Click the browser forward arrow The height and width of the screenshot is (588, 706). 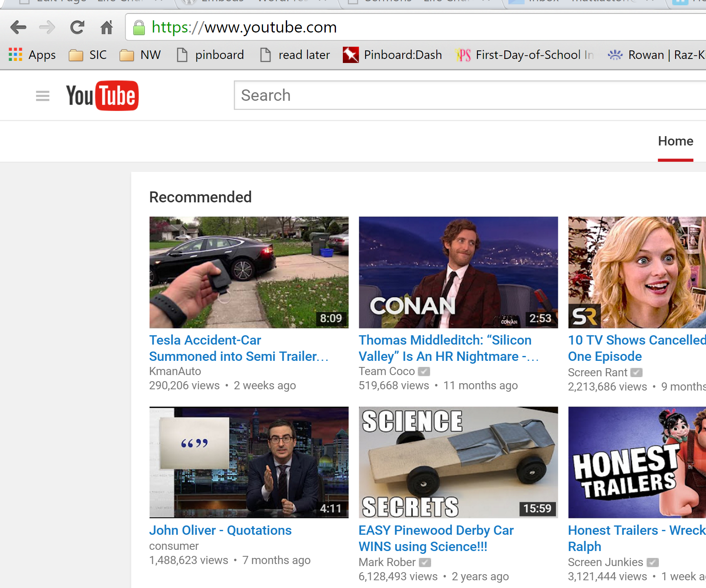pos(47,28)
